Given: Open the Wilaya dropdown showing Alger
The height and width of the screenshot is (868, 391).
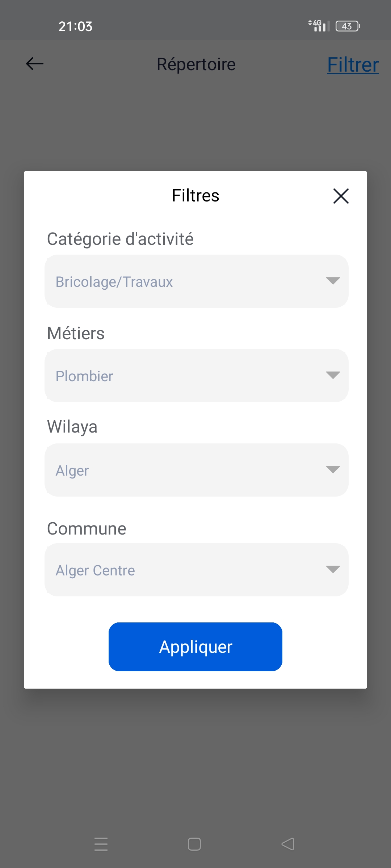Looking at the screenshot, I should coord(196,470).
